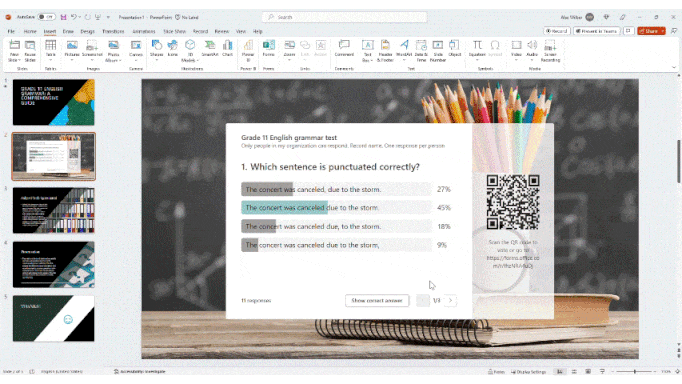This screenshot has width=682, height=384.
Task: Open the Shapes gallery
Action: (157, 49)
